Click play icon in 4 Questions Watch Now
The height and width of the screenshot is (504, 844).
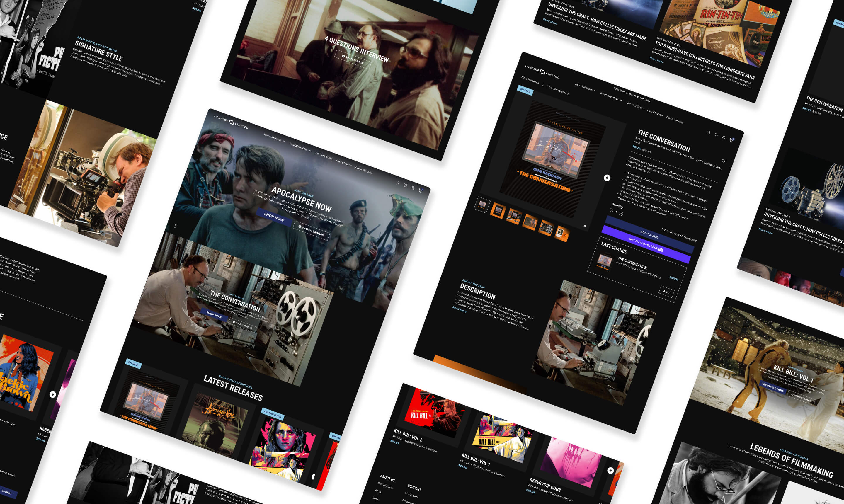[x=343, y=56]
